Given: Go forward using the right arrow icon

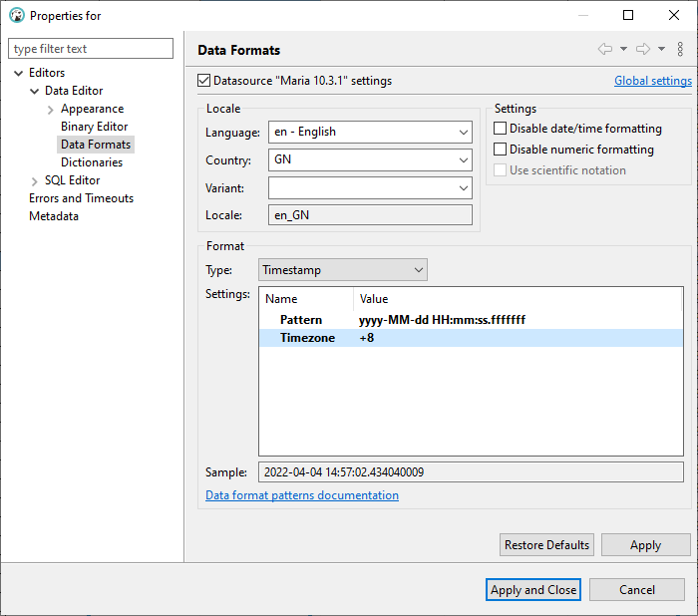Looking at the screenshot, I should click(x=643, y=49).
